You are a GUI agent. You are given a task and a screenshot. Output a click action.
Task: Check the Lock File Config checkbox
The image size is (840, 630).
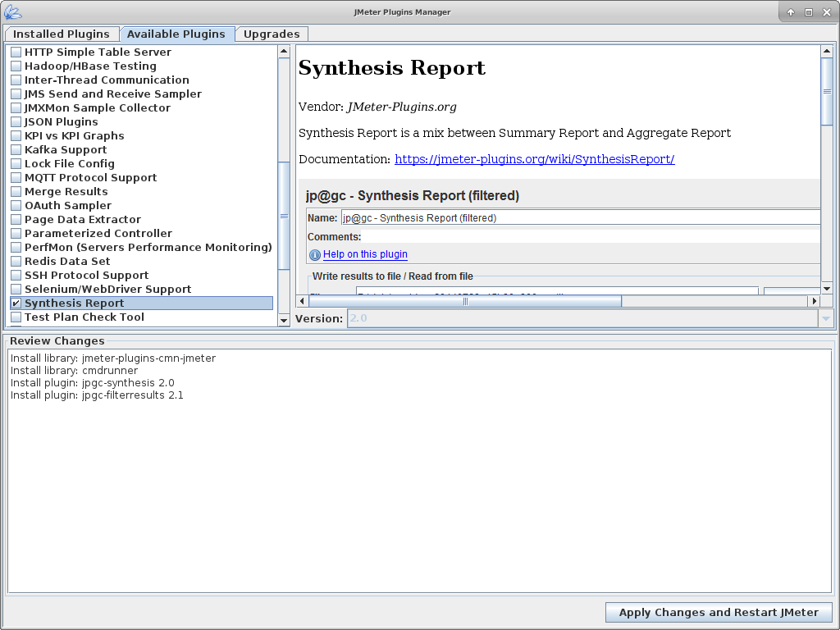click(16, 163)
